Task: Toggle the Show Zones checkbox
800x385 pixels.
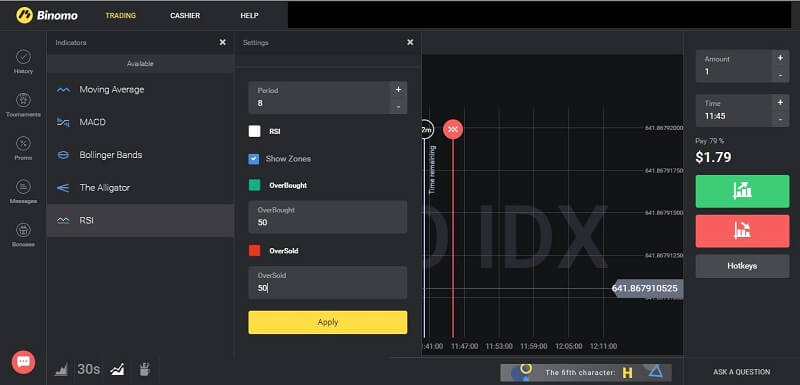Action: point(254,159)
